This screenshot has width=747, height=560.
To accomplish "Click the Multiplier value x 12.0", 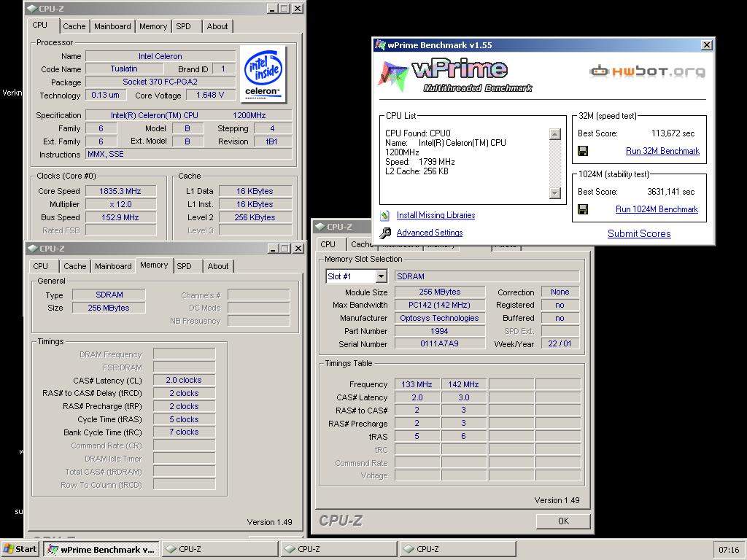I will coord(120,204).
